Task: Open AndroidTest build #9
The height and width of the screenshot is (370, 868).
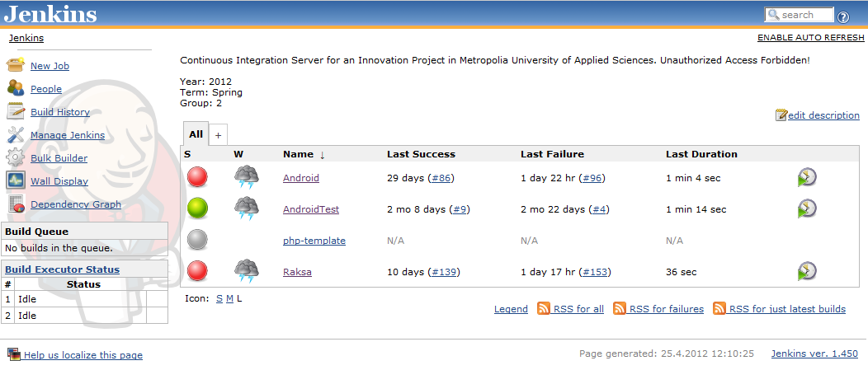Action: tap(461, 209)
